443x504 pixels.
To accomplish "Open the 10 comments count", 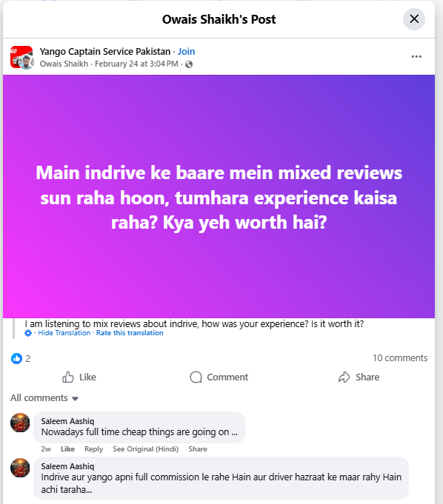I will point(400,358).
